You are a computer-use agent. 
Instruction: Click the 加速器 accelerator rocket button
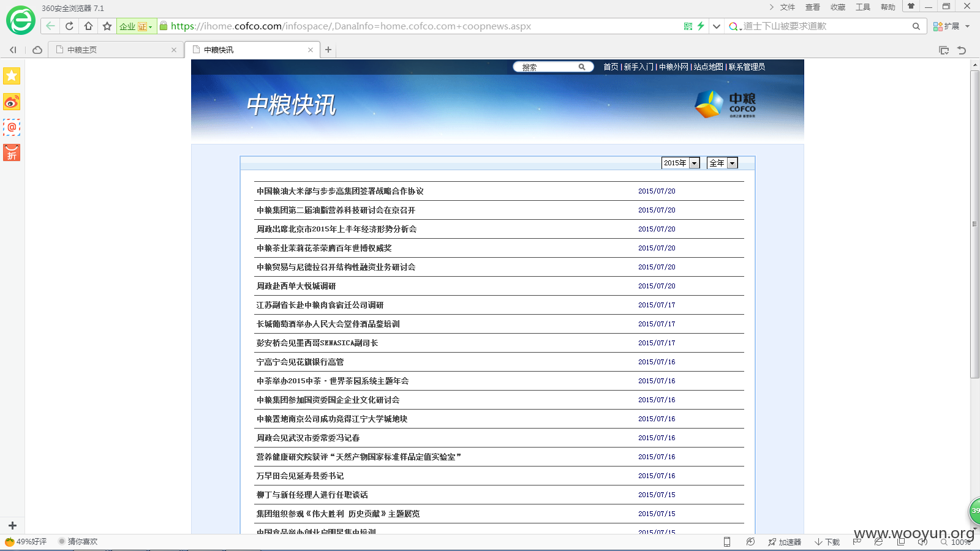click(785, 542)
